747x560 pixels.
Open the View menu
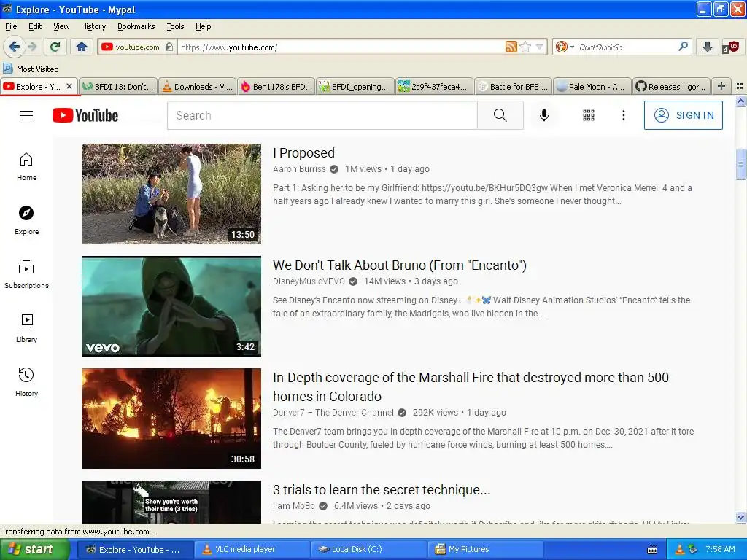coord(61,26)
